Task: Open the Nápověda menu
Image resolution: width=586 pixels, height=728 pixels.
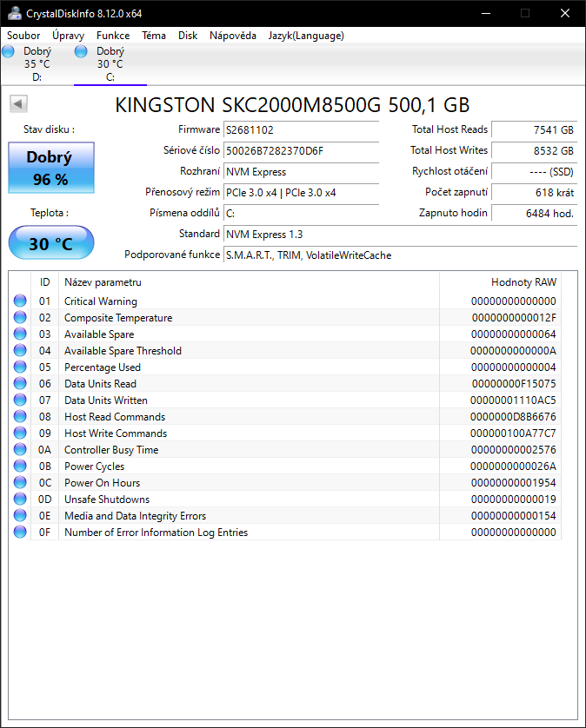Action: click(x=233, y=36)
